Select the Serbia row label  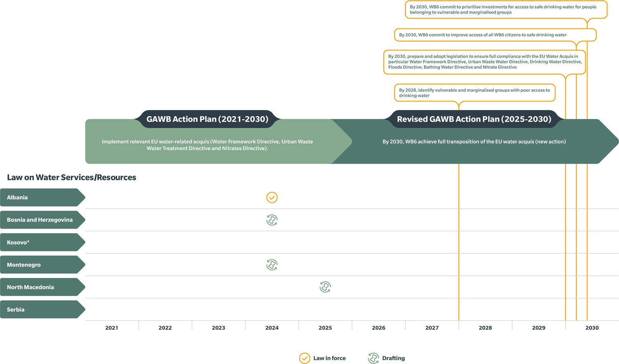coord(43,310)
